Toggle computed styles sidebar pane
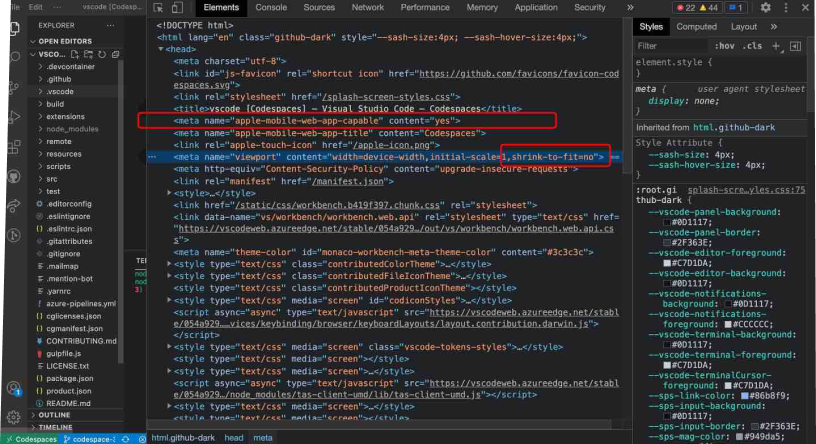 pos(795,46)
